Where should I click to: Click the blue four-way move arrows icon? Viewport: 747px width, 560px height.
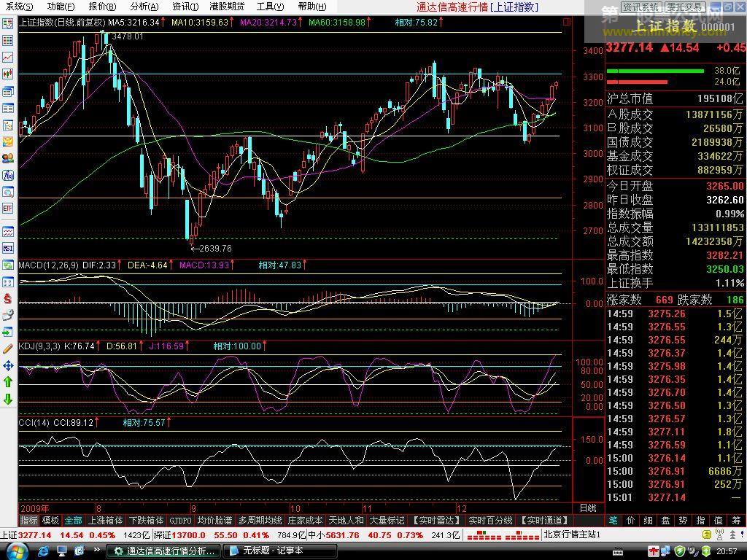(x=7, y=366)
